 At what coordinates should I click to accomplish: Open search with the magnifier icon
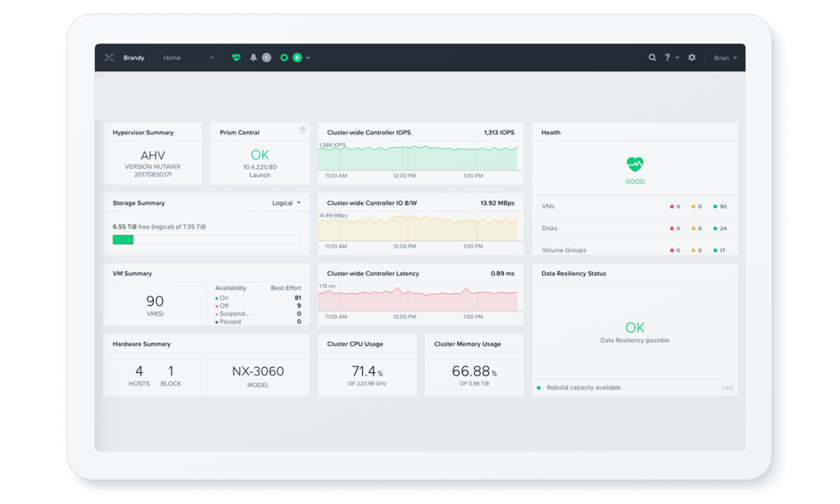coord(653,57)
